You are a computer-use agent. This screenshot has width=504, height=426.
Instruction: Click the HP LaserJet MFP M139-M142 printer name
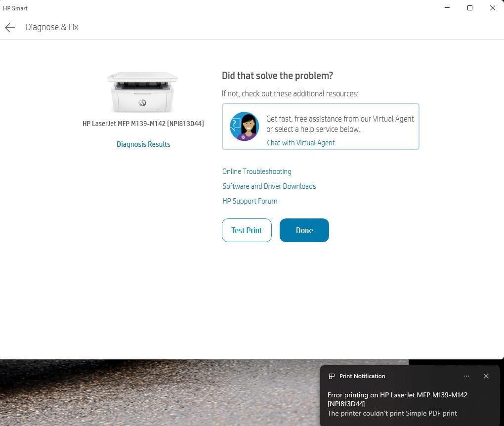143,124
